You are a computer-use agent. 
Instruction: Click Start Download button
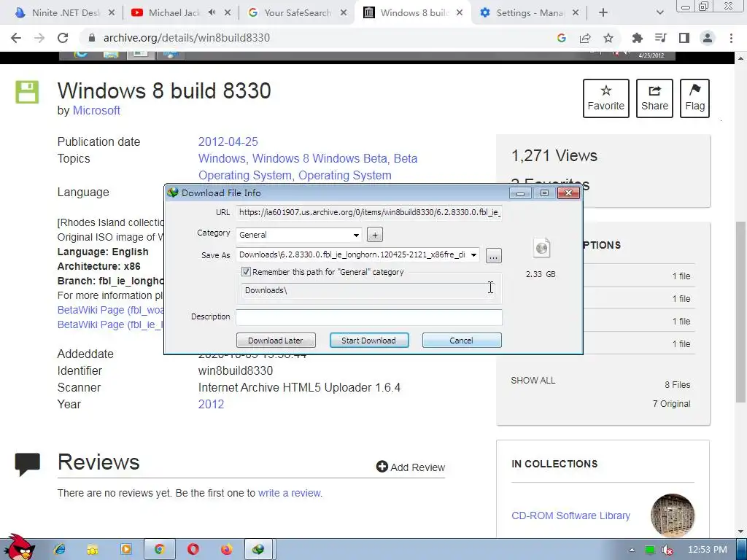(368, 341)
